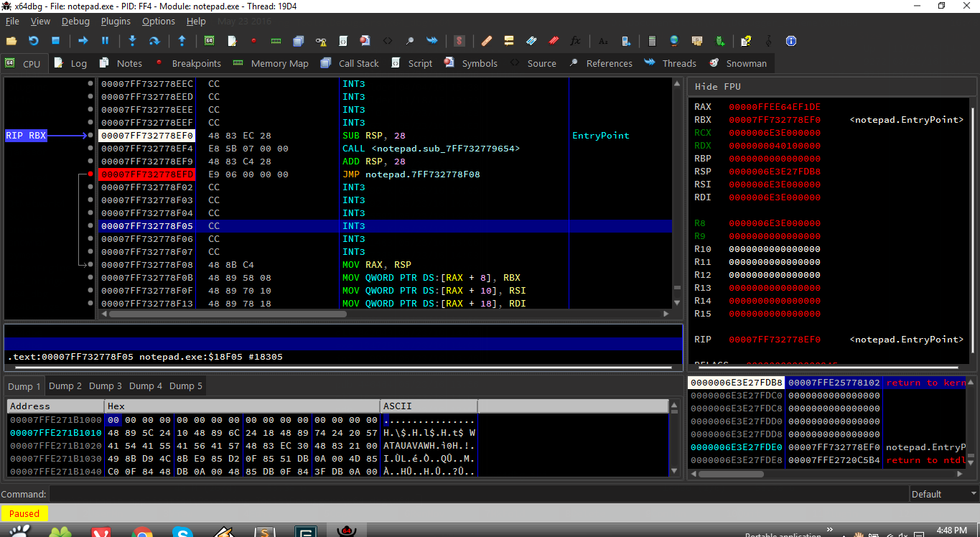Click the Address column header in dump
Screen dimensions: 980x537
click(56, 406)
